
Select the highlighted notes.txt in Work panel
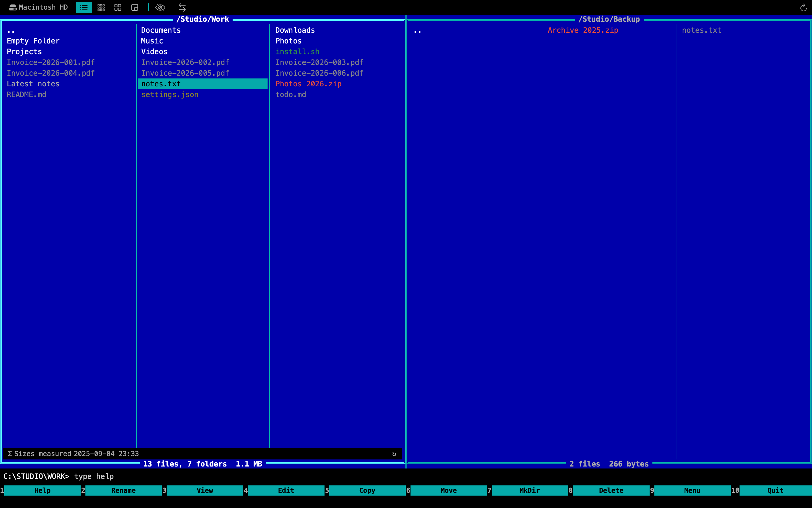203,84
